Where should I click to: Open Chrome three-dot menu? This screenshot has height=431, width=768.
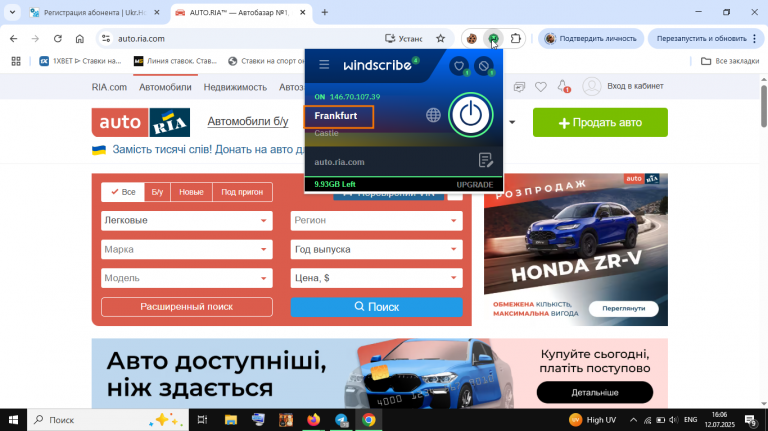[x=755, y=39]
